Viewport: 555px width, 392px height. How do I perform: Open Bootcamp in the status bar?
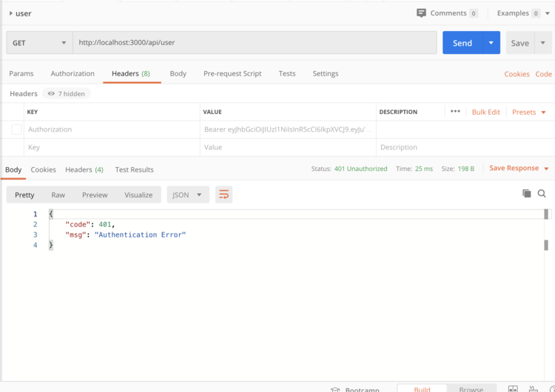point(355,389)
